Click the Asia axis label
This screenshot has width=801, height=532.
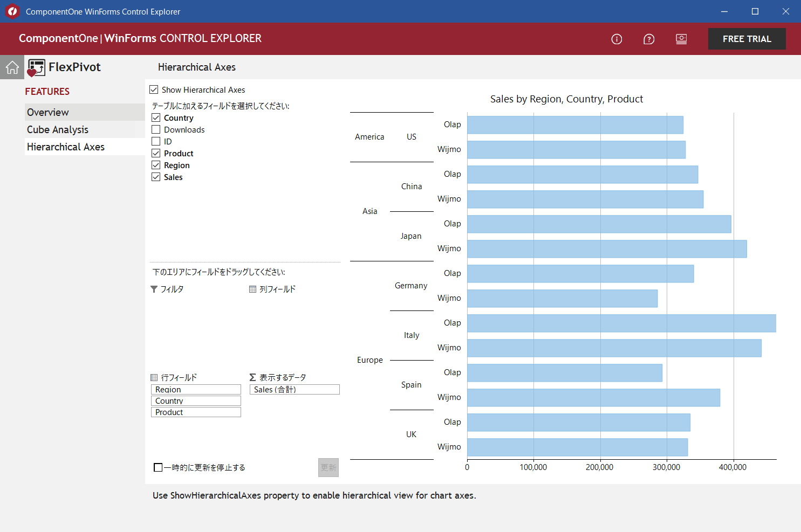[370, 211]
